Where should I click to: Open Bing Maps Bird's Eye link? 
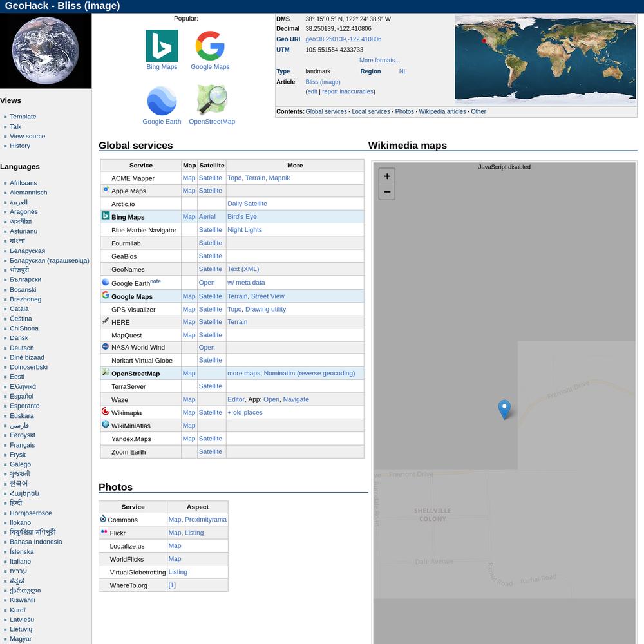coord(242,217)
